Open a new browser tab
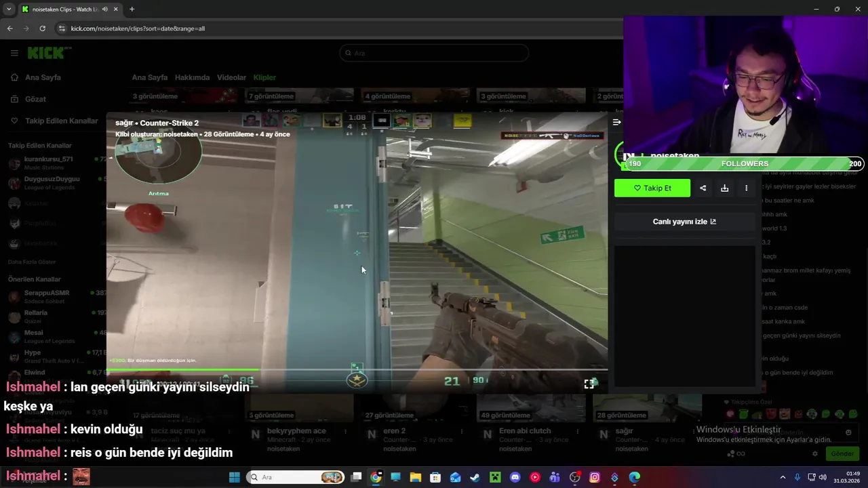Screen dimensions: 868x488 (132, 9)
